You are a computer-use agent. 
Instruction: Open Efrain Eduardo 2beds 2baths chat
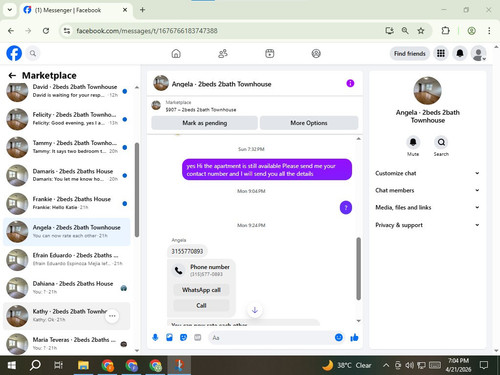click(x=67, y=260)
